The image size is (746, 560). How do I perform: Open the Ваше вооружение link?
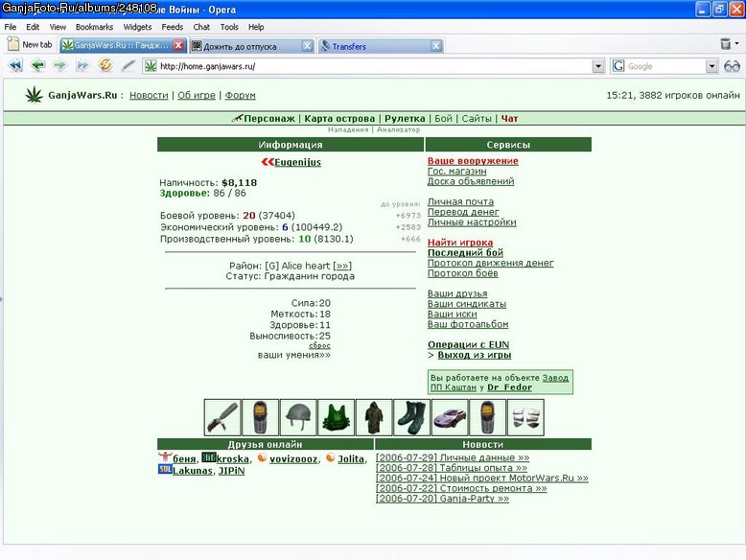(x=473, y=161)
